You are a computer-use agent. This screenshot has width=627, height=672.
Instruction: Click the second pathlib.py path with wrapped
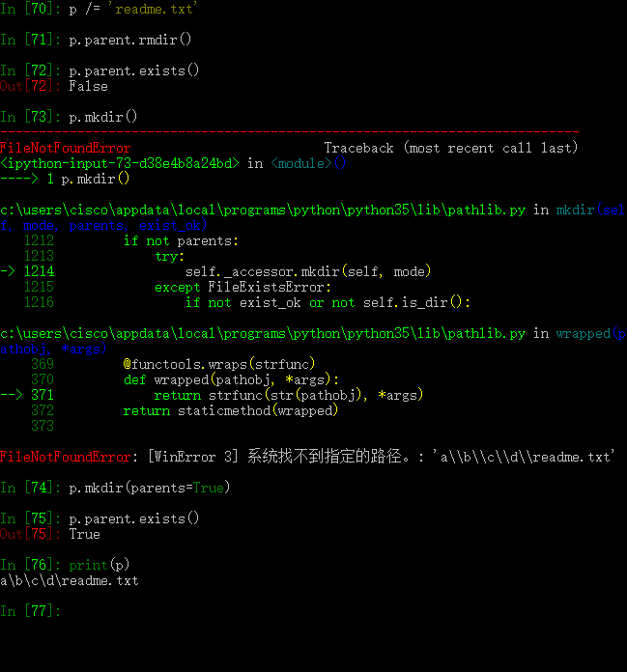pyautogui.click(x=263, y=333)
